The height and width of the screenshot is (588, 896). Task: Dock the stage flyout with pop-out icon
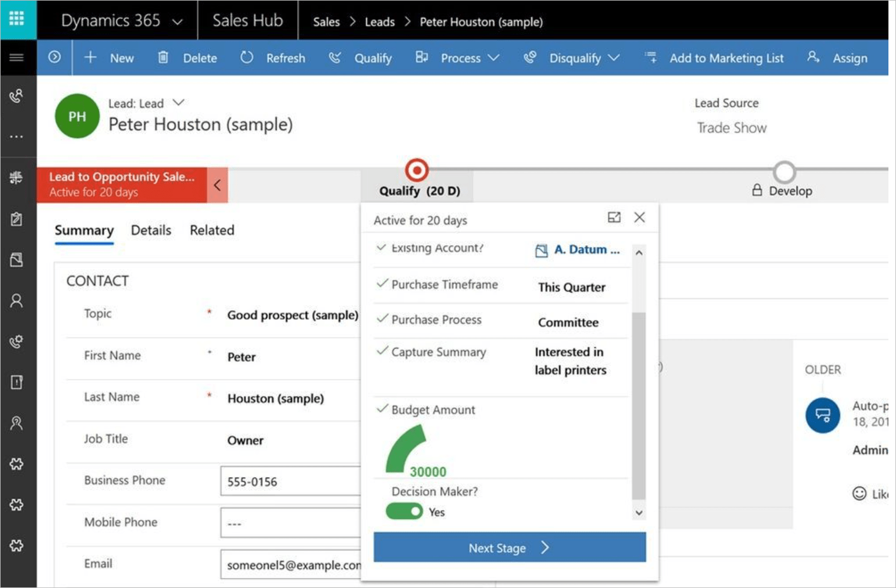pos(614,217)
